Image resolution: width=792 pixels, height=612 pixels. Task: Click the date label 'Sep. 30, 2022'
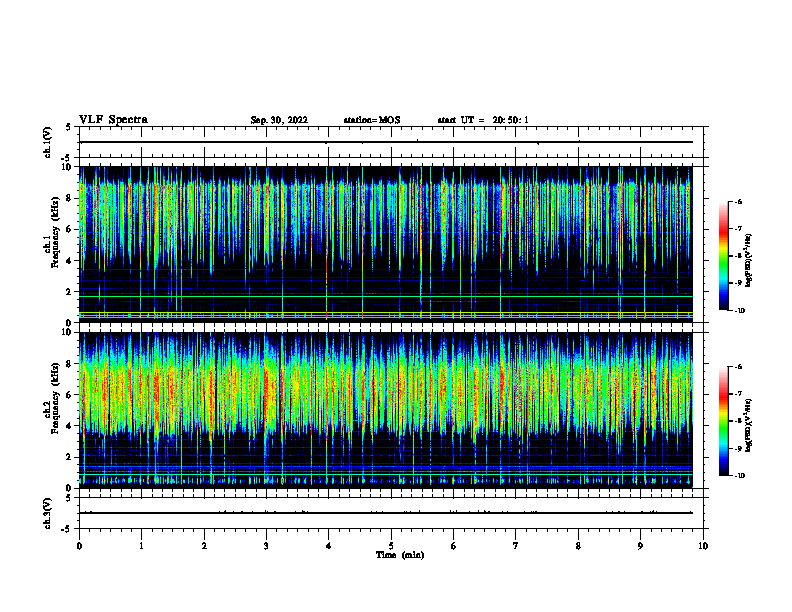pos(279,120)
